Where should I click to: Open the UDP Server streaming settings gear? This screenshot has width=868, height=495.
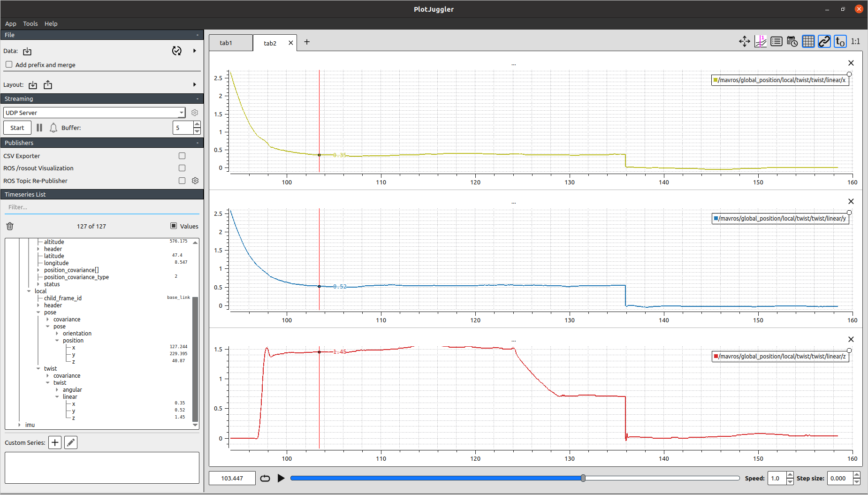tap(195, 113)
